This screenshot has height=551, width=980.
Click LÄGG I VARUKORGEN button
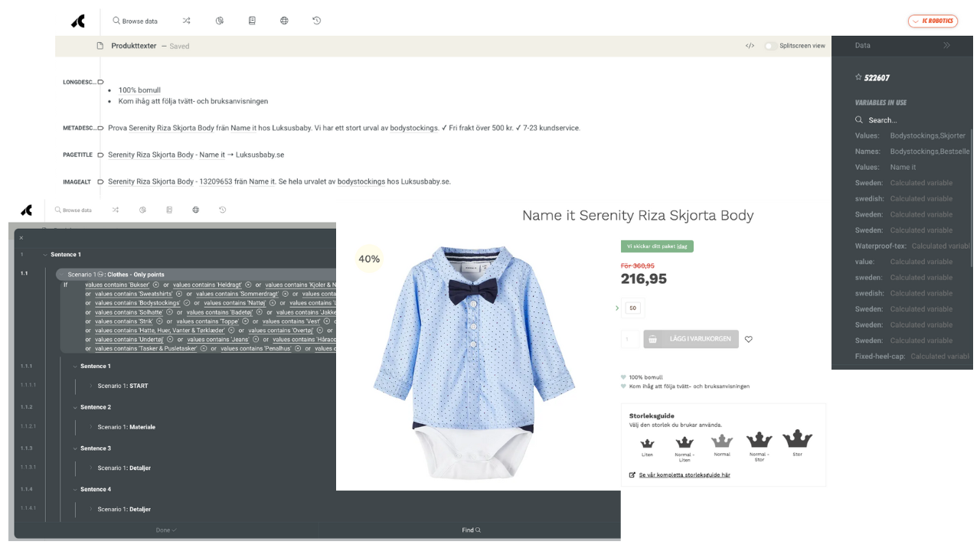691,339
